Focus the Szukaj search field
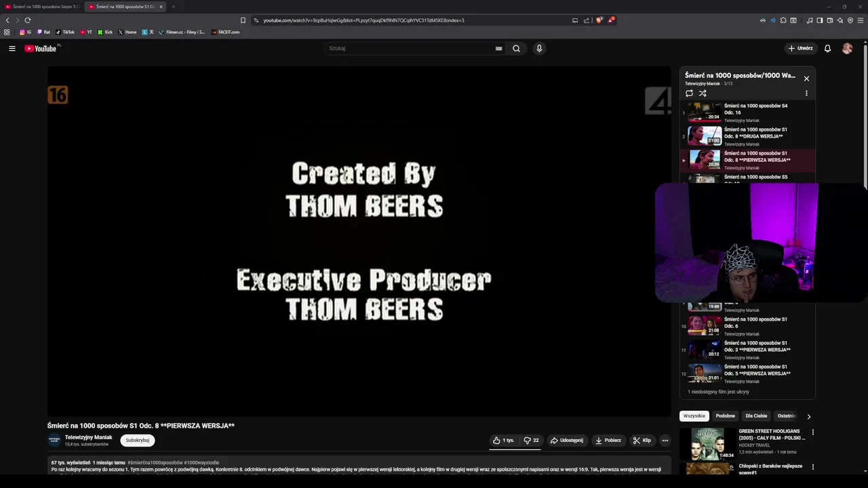868x488 pixels. [x=410, y=48]
